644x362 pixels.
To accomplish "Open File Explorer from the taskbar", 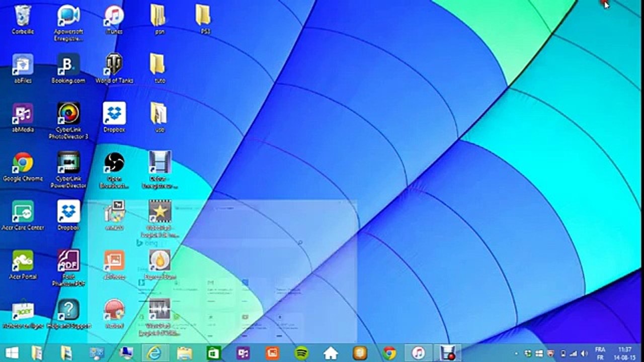I will pos(185,353).
